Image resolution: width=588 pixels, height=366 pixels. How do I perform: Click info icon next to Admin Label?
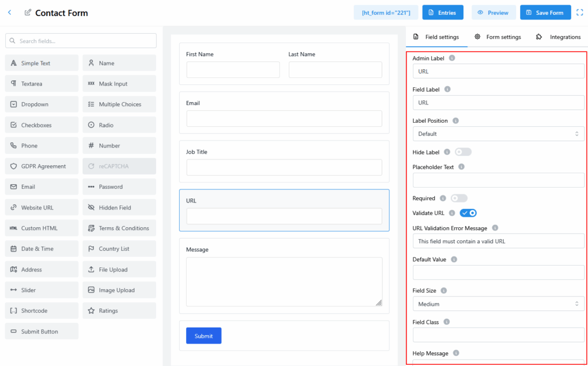pos(452,59)
